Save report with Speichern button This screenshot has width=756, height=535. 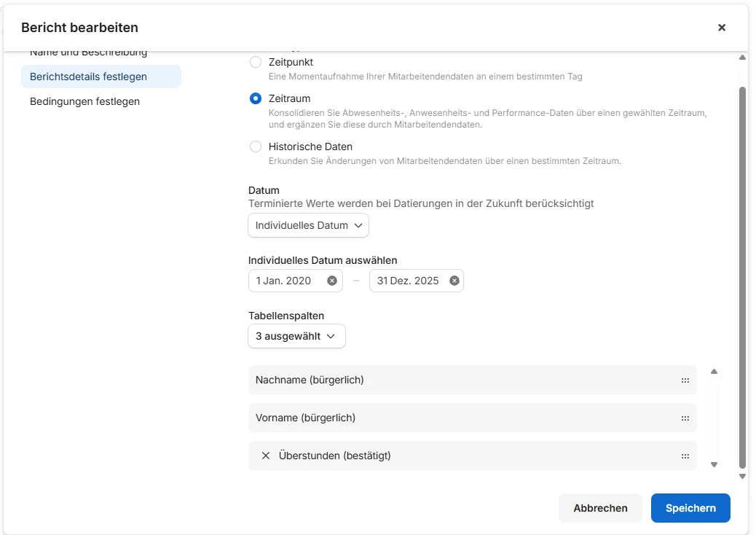pyautogui.click(x=690, y=508)
